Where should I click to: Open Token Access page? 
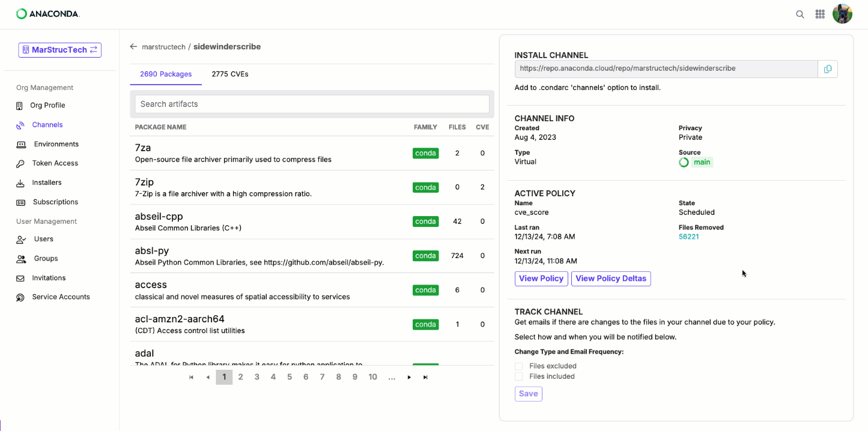[x=55, y=163]
